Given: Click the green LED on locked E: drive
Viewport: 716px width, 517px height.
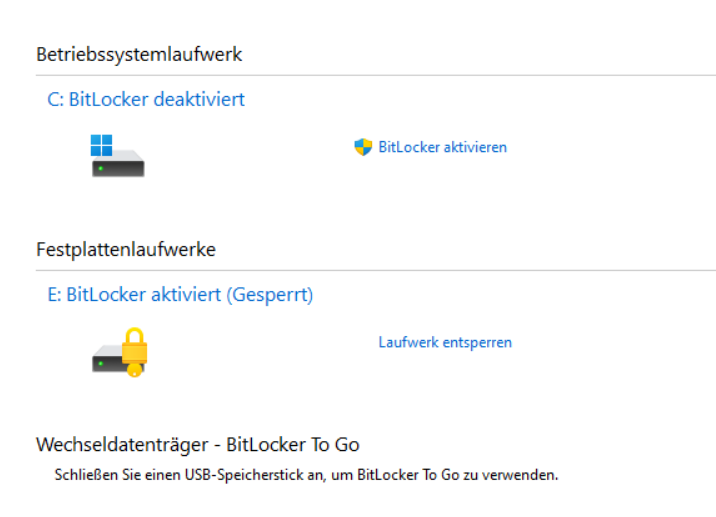Looking at the screenshot, I should 100,363.
